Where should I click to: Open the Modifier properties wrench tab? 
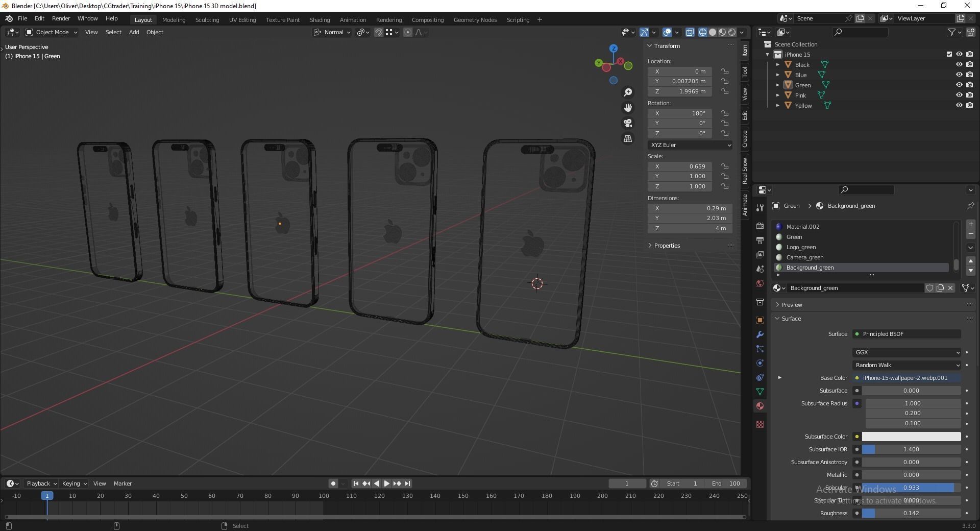[760, 334]
